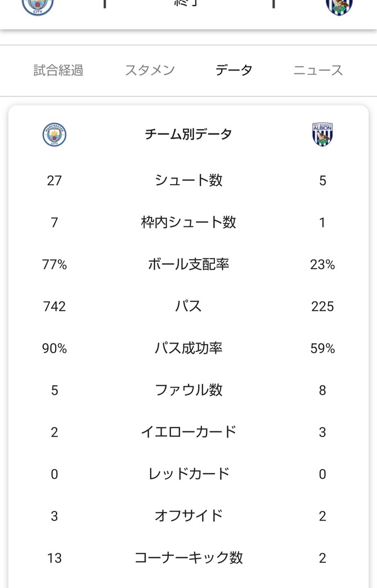Click the 枠内シュート数 label
The width and height of the screenshot is (377, 588).
pyautogui.click(x=188, y=222)
